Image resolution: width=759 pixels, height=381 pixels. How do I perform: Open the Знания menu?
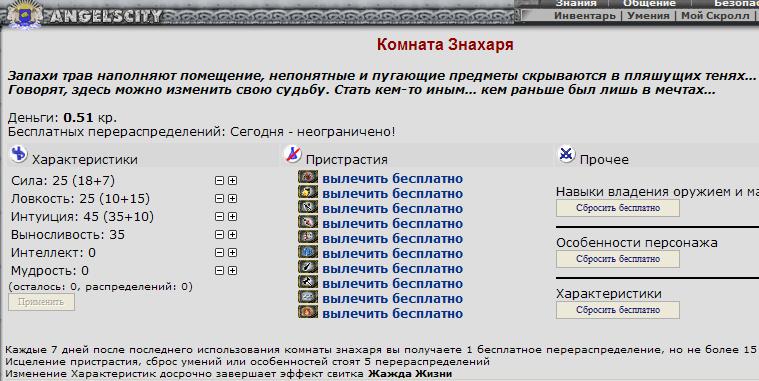coord(576,3)
